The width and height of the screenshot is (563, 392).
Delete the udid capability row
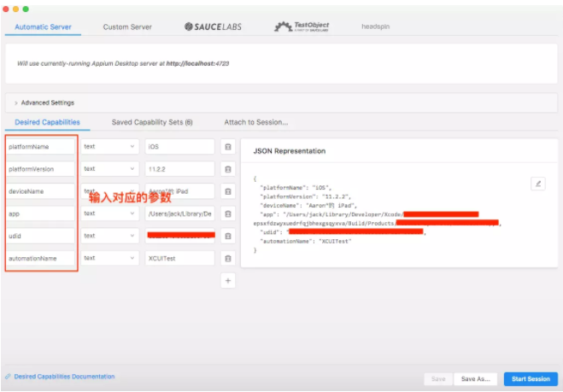[x=227, y=237]
